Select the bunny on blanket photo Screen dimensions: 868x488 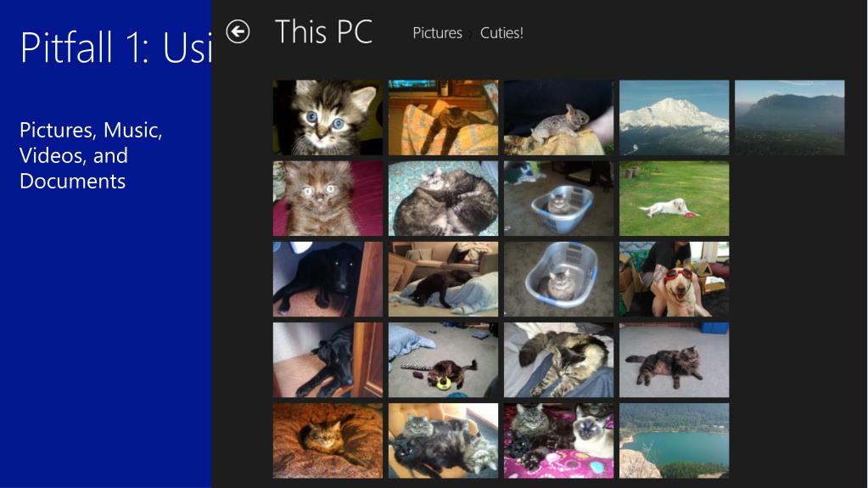[x=558, y=117]
